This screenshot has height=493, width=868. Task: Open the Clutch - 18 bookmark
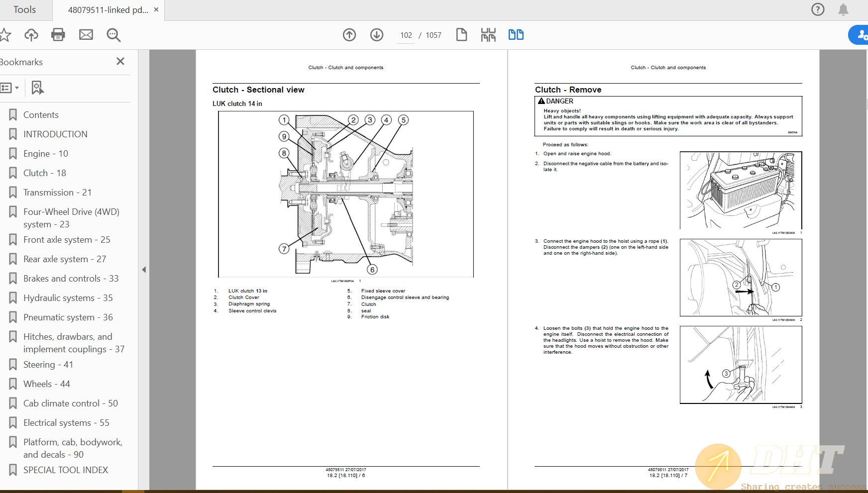tap(44, 173)
